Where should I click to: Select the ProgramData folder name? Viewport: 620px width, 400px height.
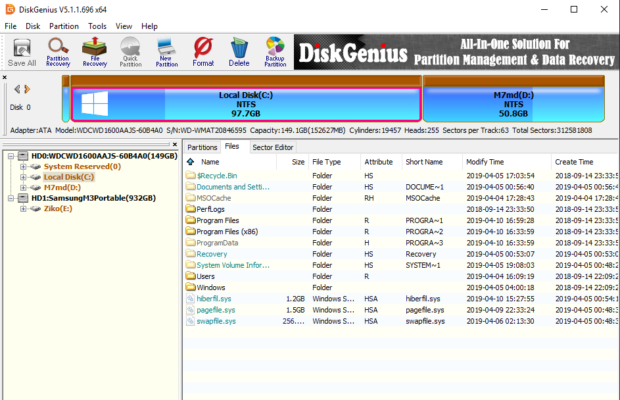point(217,243)
